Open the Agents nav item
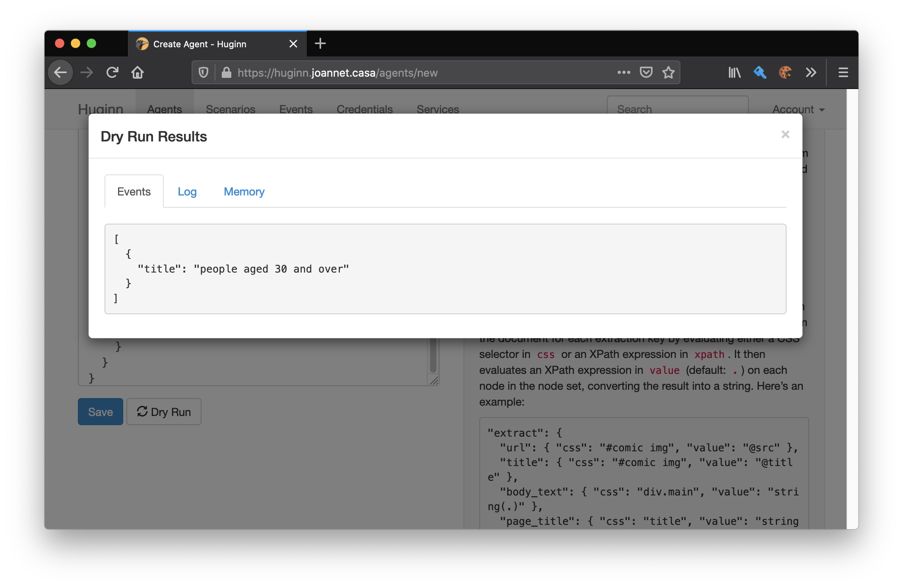903x588 pixels. pyautogui.click(x=165, y=109)
